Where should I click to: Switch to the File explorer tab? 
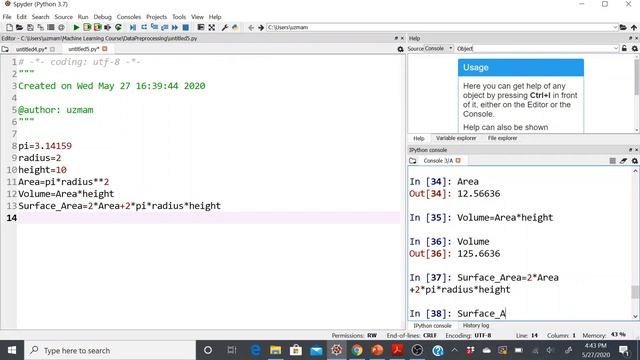(502, 138)
